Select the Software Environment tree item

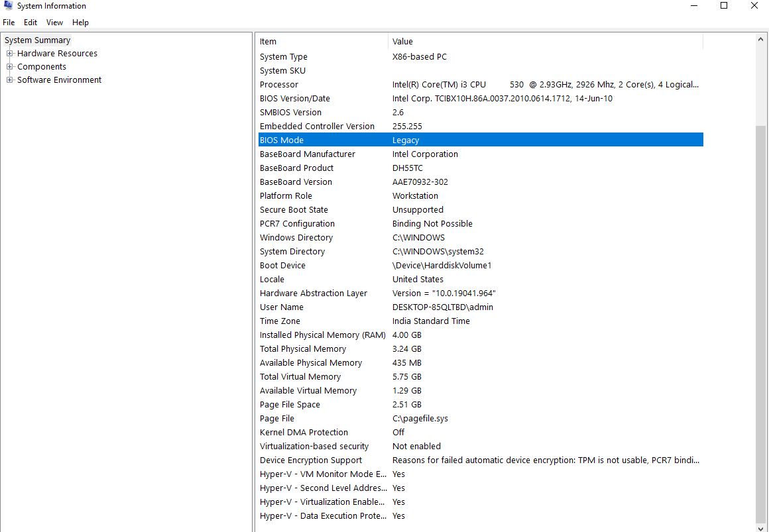coord(58,80)
